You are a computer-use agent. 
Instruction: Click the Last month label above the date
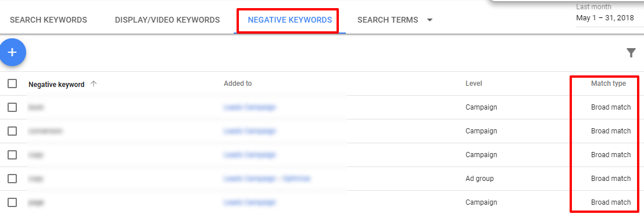coord(593,7)
